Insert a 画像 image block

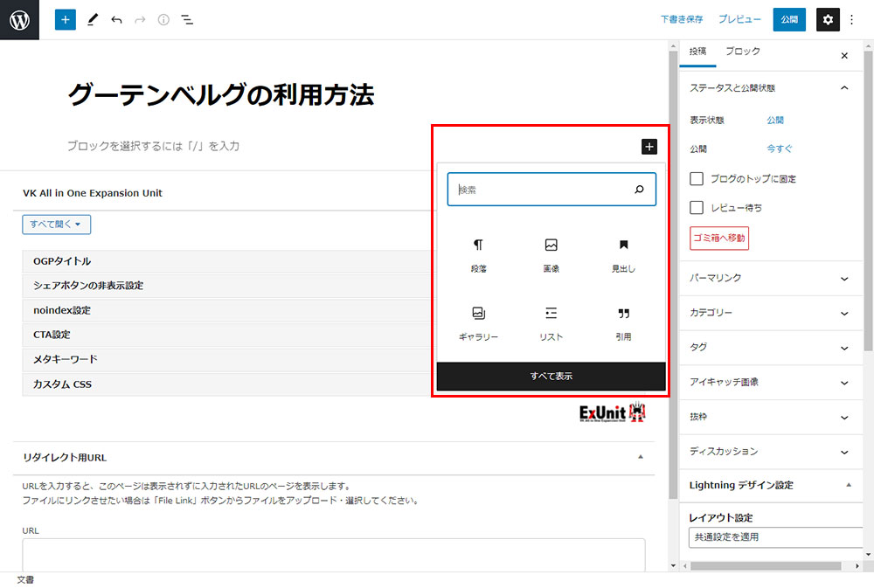pyautogui.click(x=551, y=255)
